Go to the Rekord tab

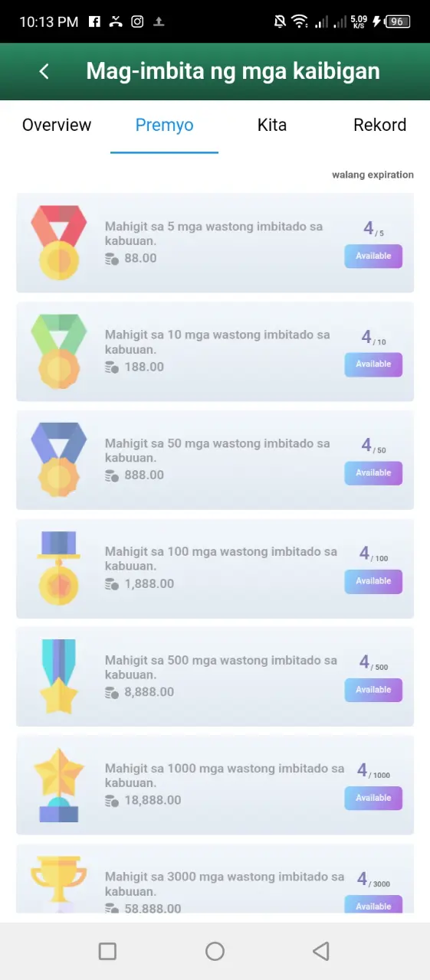pos(379,125)
